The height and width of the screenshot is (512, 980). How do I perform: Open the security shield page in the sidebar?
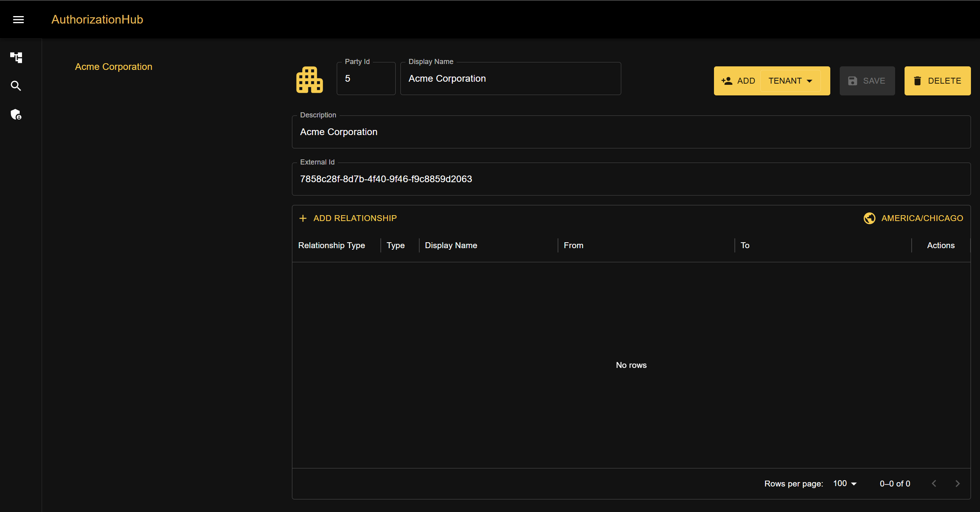pos(16,114)
